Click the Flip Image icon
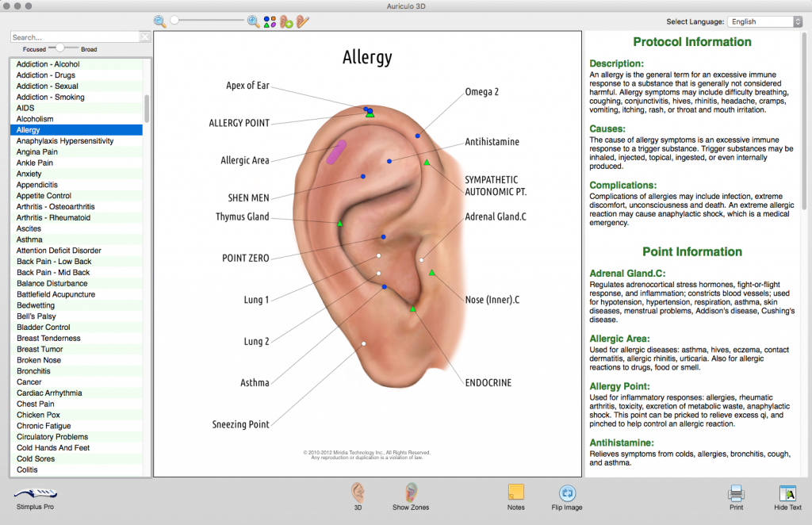Image resolution: width=812 pixels, height=525 pixels. (567, 493)
